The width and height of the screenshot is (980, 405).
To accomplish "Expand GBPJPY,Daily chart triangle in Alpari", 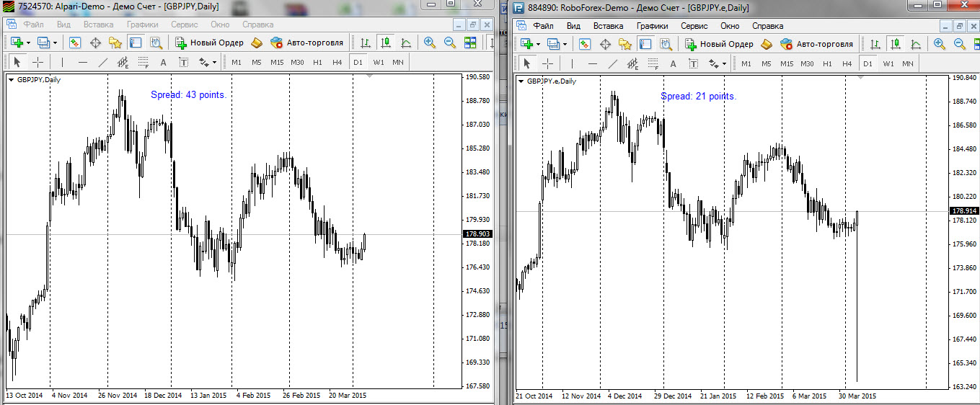I will coord(11,80).
